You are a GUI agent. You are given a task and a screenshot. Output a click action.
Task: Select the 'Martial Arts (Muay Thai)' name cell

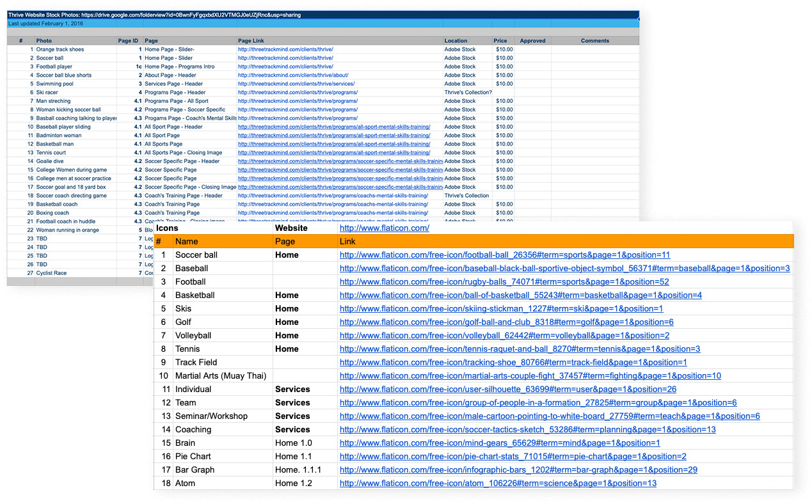coord(222,375)
